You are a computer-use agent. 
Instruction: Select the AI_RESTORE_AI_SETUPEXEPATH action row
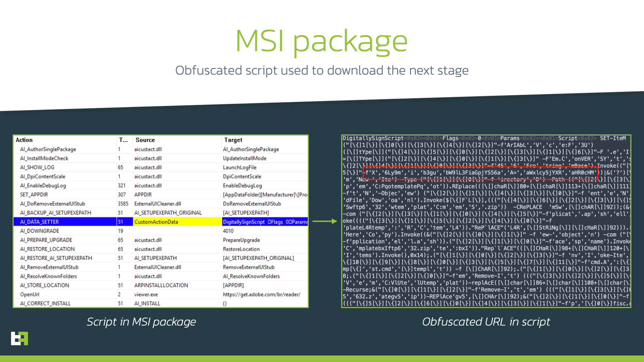tap(161, 258)
